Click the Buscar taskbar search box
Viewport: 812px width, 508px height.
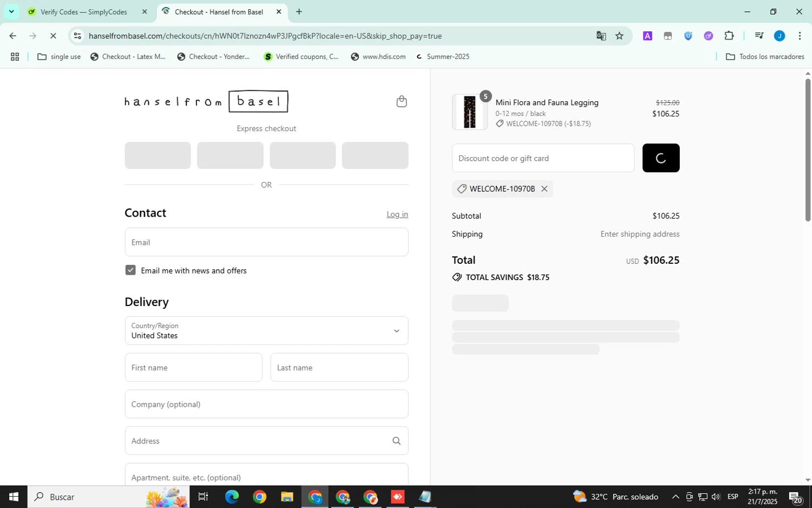click(108, 497)
